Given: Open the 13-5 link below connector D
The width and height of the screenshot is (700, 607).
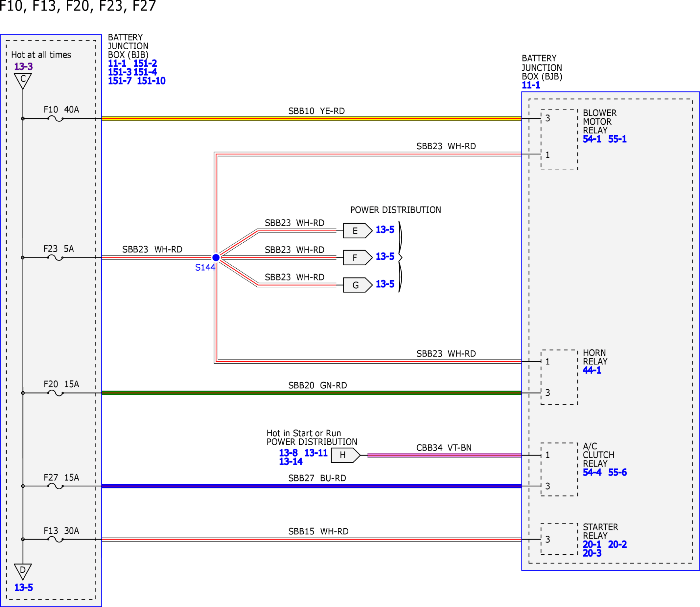Looking at the screenshot, I should (x=23, y=588).
